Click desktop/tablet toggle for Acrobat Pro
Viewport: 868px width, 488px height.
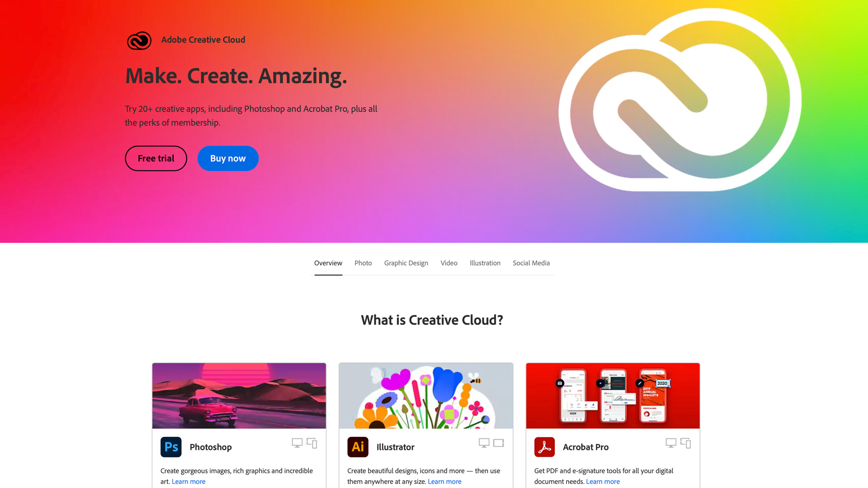685,443
